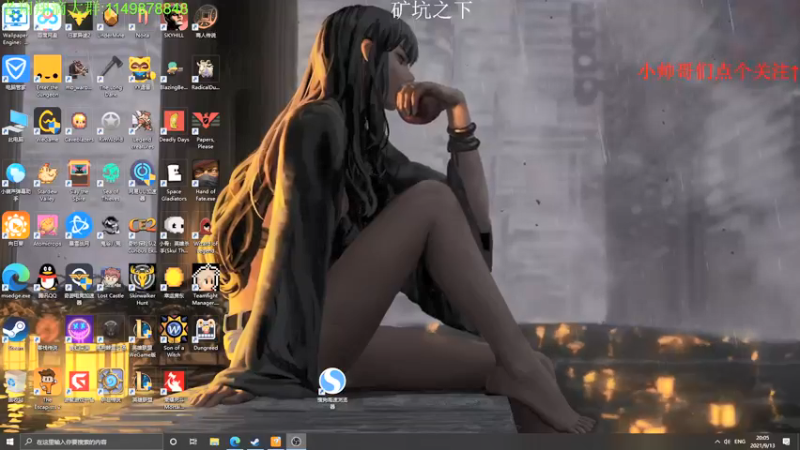
Task: Open Cortana circle on taskbar
Action: (x=173, y=441)
